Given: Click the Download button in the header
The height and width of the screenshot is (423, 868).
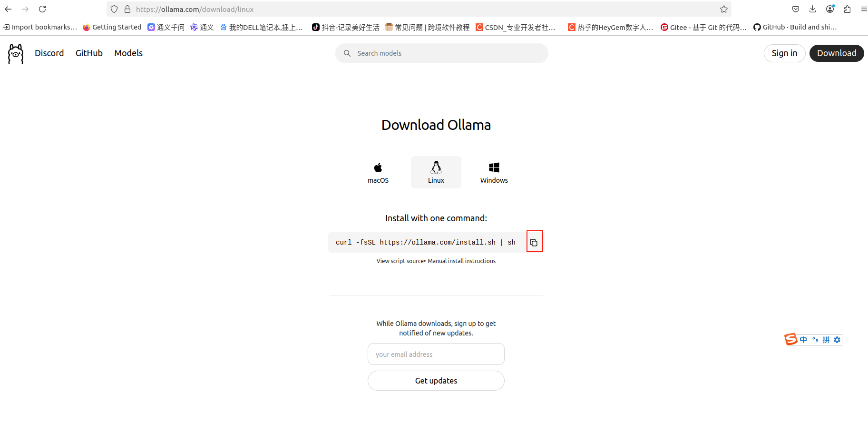Looking at the screenshot, I should pyautogui.click(x=837, y=53).
